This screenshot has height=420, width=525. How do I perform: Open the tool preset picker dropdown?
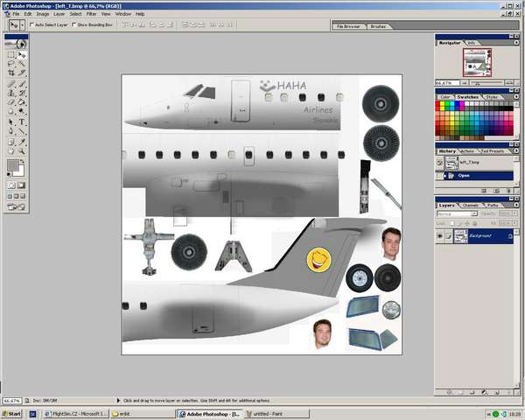(16, 25)
